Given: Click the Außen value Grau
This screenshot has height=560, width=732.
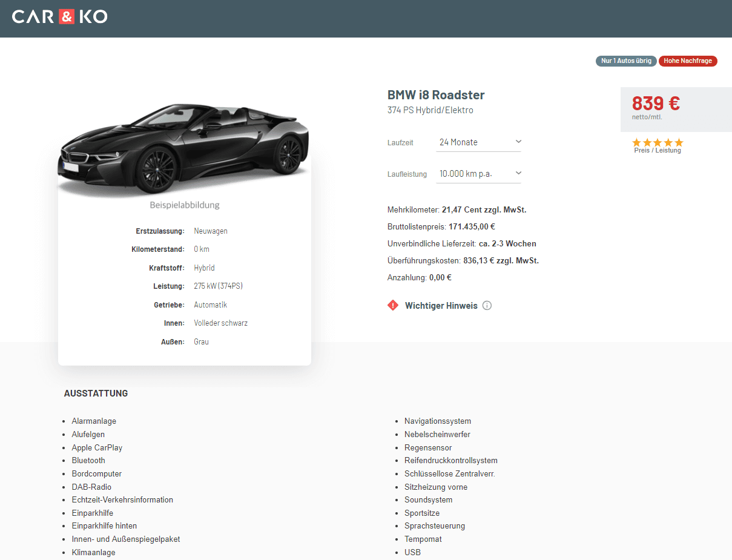Looking at the screenshot, I should pyautogui.click(x=201, y=342).
